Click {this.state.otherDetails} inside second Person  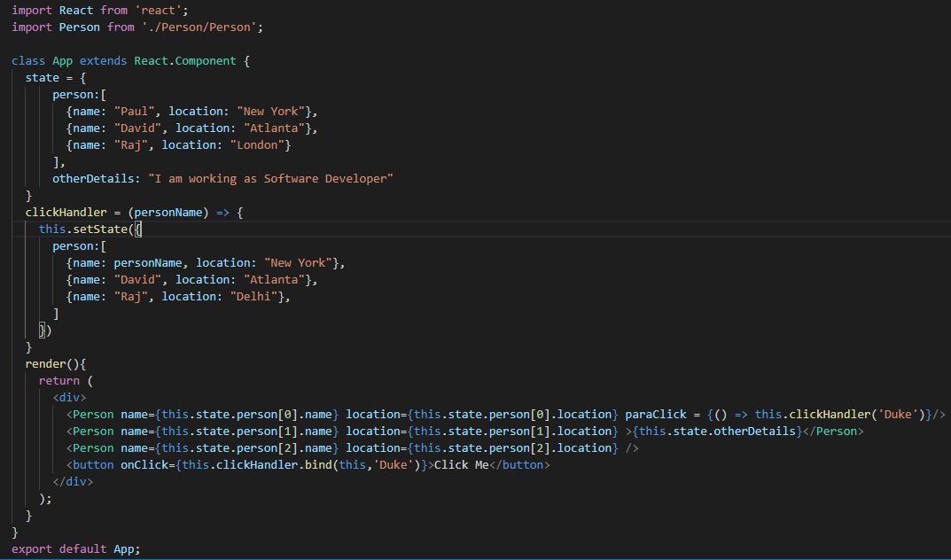click(x=715, y=431)
